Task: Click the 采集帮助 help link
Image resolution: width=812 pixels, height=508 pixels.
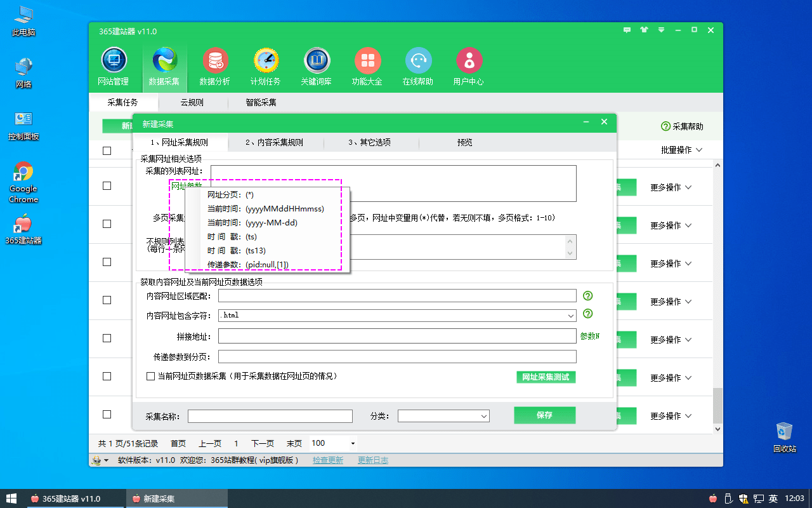Action: tap(682, 126)
